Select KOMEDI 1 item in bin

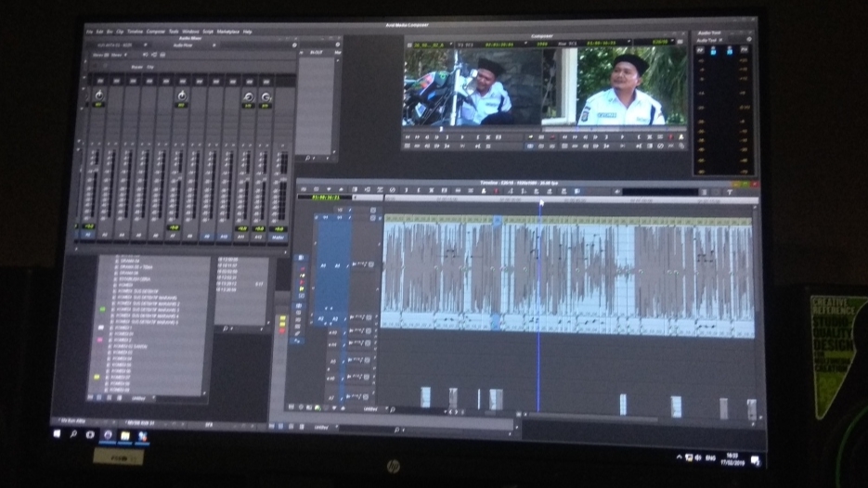(123, 327)
